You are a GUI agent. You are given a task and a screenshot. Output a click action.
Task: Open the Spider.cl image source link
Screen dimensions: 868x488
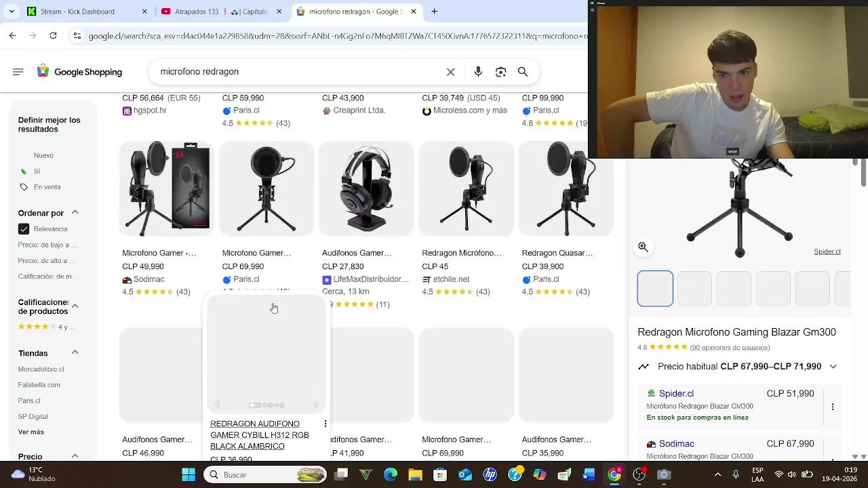click(827, 251)
